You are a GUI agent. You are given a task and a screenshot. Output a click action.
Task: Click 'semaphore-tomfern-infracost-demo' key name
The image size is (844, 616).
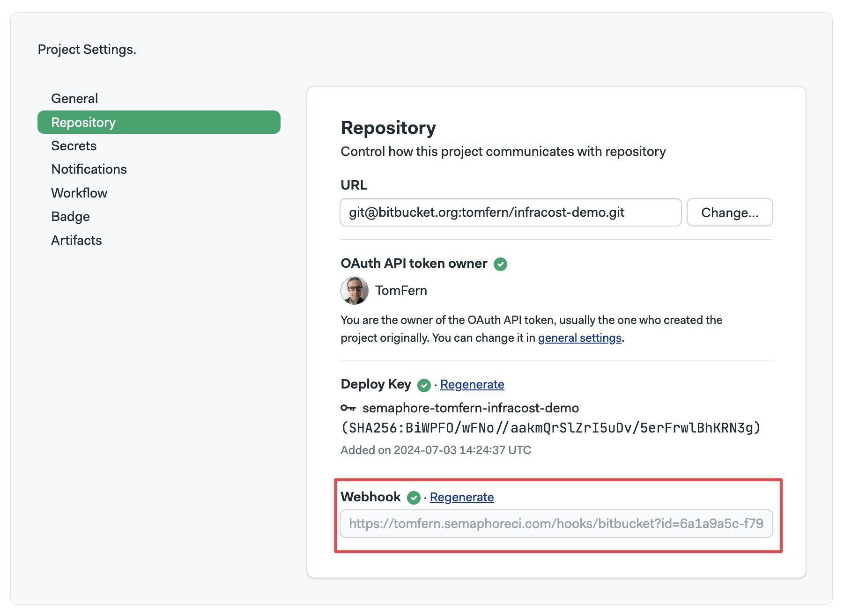pyautogui.click(x=471, y=408)
